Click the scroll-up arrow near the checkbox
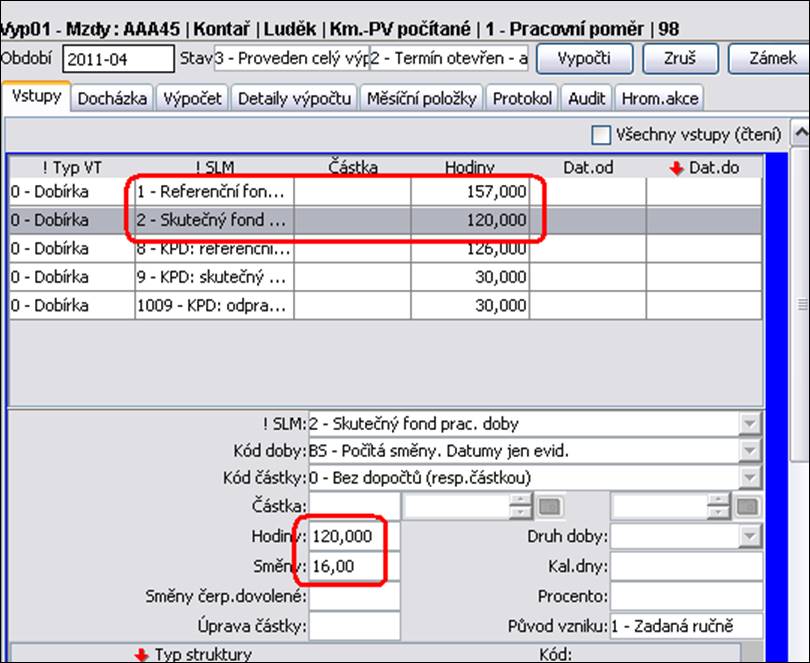 (799, 133)
